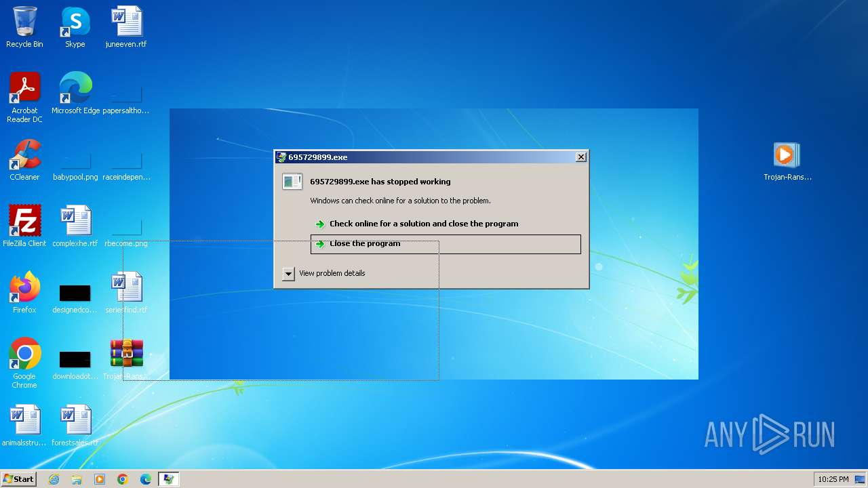Click the 695729899.exe dialog title bar icon
Image resolution: width=868 pixels, height=488 pixels.
pos(281,157)
